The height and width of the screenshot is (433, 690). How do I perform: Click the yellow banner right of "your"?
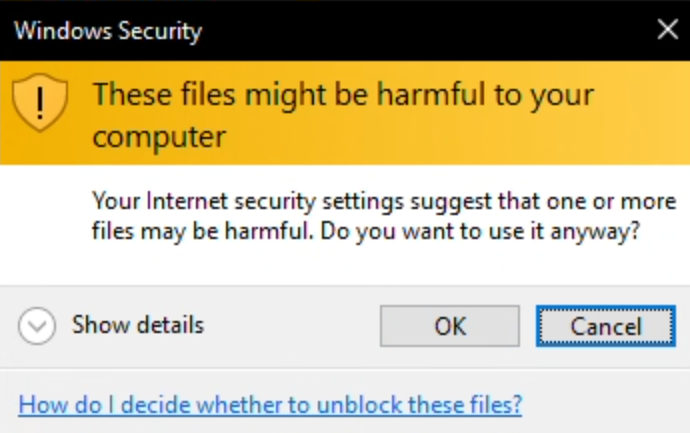click(x=642, y=94)
